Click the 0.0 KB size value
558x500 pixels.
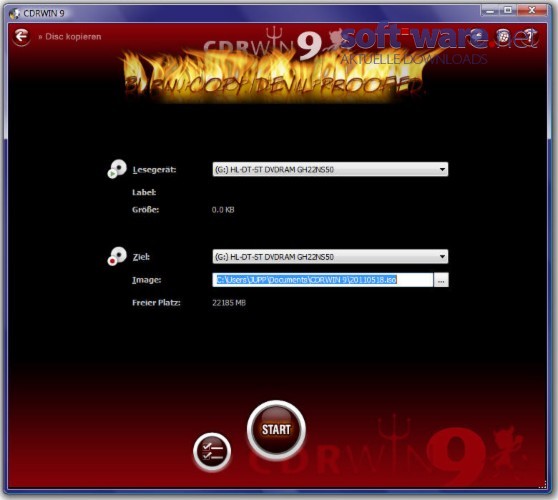point(223,210)
